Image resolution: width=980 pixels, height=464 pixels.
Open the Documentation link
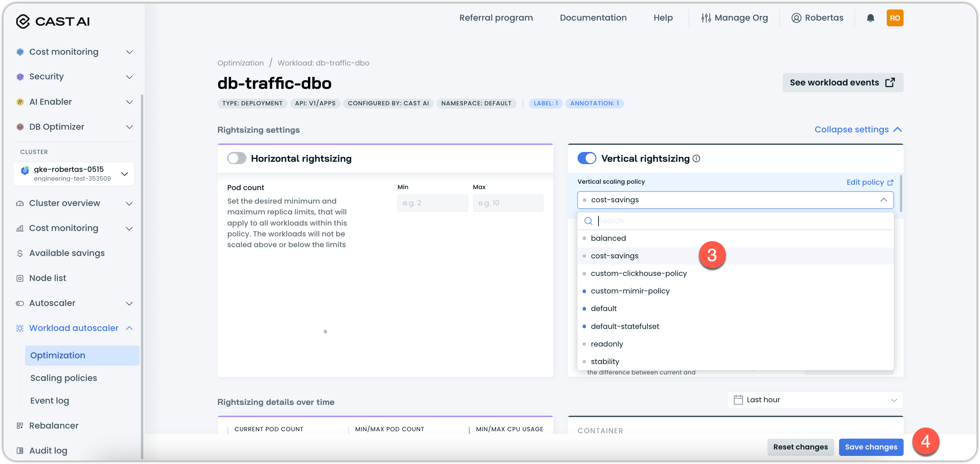tap(593, 18)
